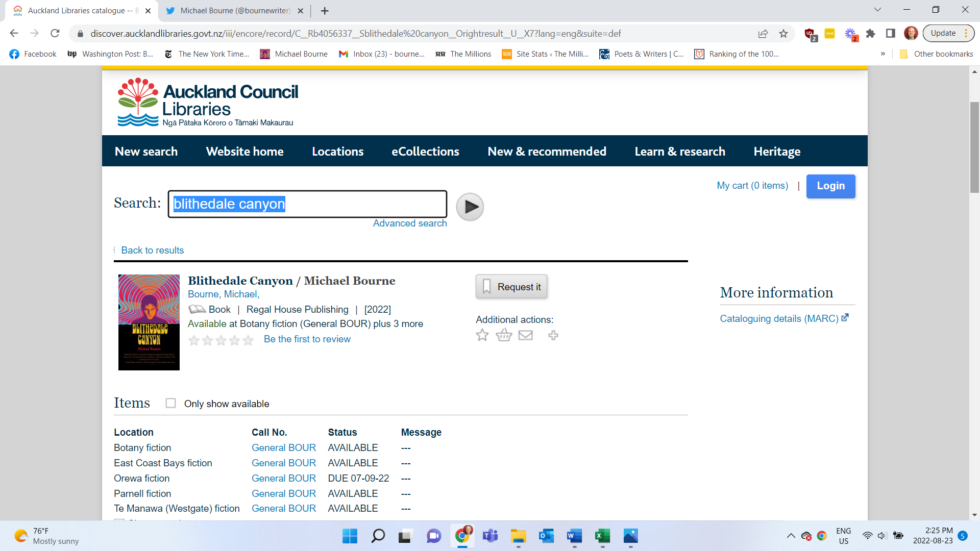Show hidden system tray icons

(791, 536)
